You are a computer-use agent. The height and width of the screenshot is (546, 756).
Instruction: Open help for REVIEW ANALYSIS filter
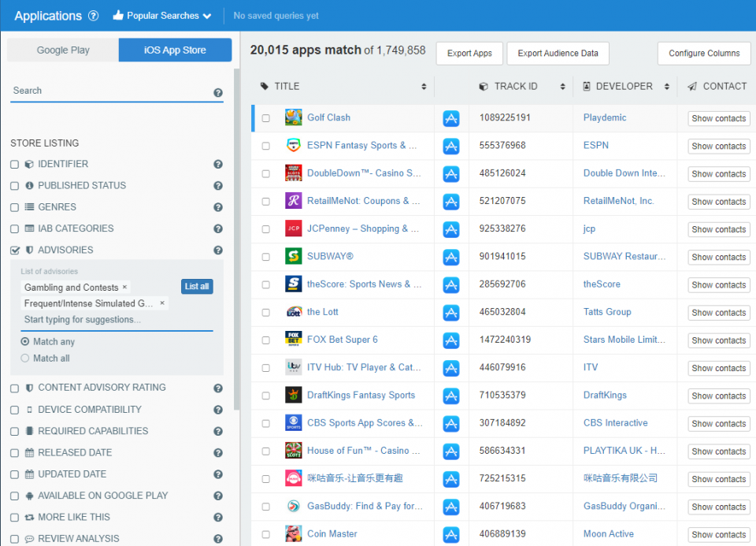[x=218, y=539]
